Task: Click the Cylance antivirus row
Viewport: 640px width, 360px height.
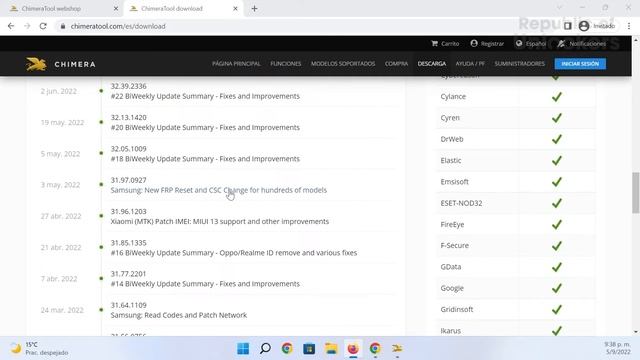Action: [516, 97]
